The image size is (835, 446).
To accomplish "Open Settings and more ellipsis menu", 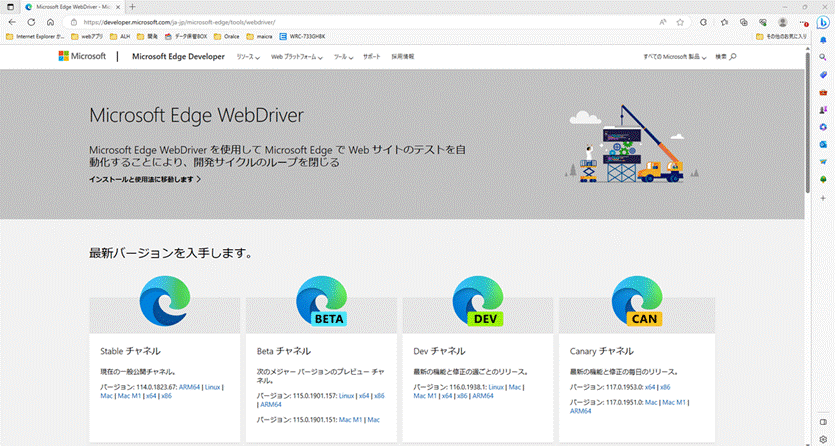I will (x=803, y=22).
